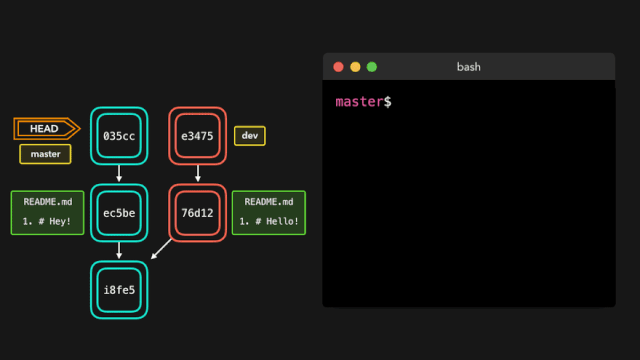Click the yellow minimize window button
Screen dimensions: 640x360
point(355,67)
